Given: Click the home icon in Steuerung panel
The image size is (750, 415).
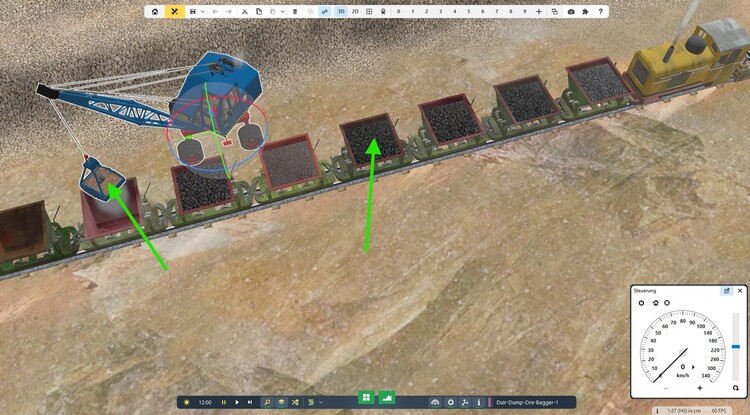Looking at the screenshot, I should [x=655, y=303].
